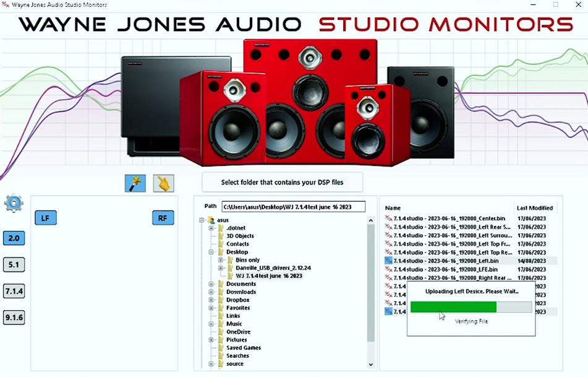Select the WJ 7.1.4 test june 16 2023 folder
The image size is (588, 377).
269,275
